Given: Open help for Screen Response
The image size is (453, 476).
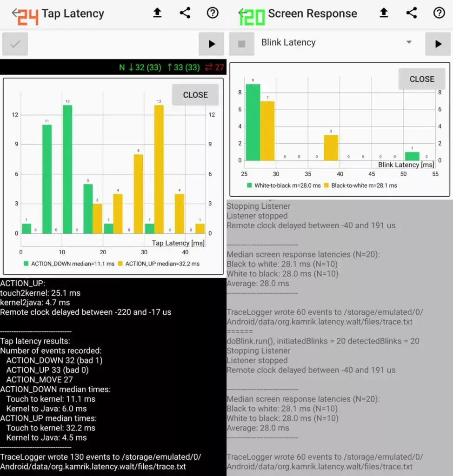Looking at the screenshot, I should pyautogui.click(x=439, y=13).
